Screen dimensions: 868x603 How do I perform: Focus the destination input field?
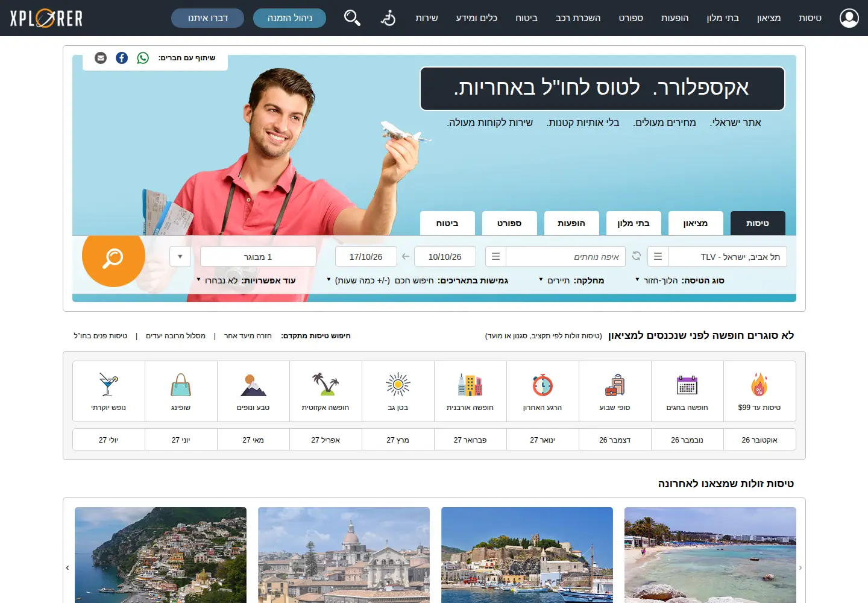565,256
